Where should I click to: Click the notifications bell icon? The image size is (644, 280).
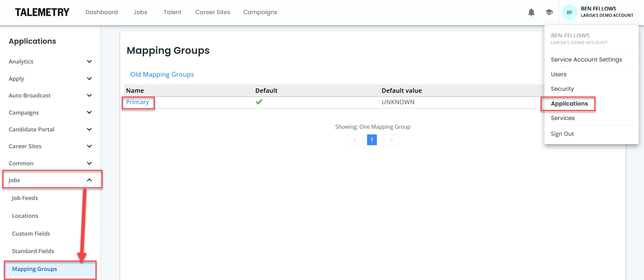(531, 12)
